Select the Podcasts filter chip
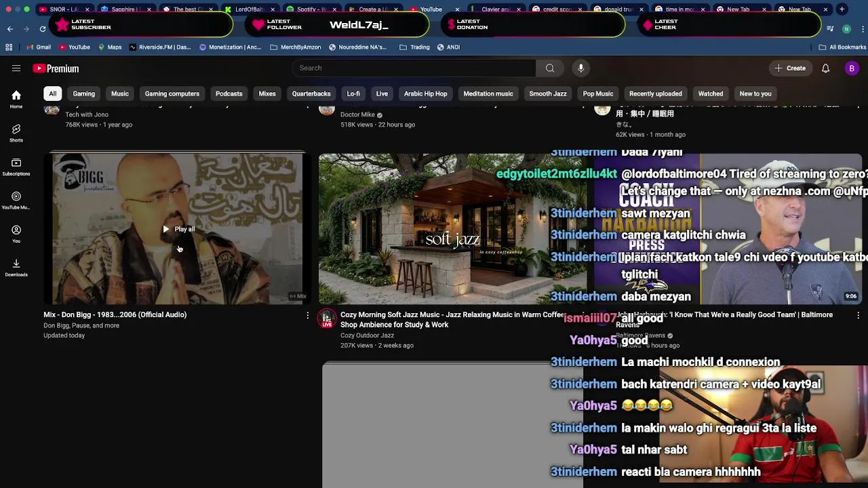The height and width of the screenshot is (488, 868). click(x=229, y=94)
